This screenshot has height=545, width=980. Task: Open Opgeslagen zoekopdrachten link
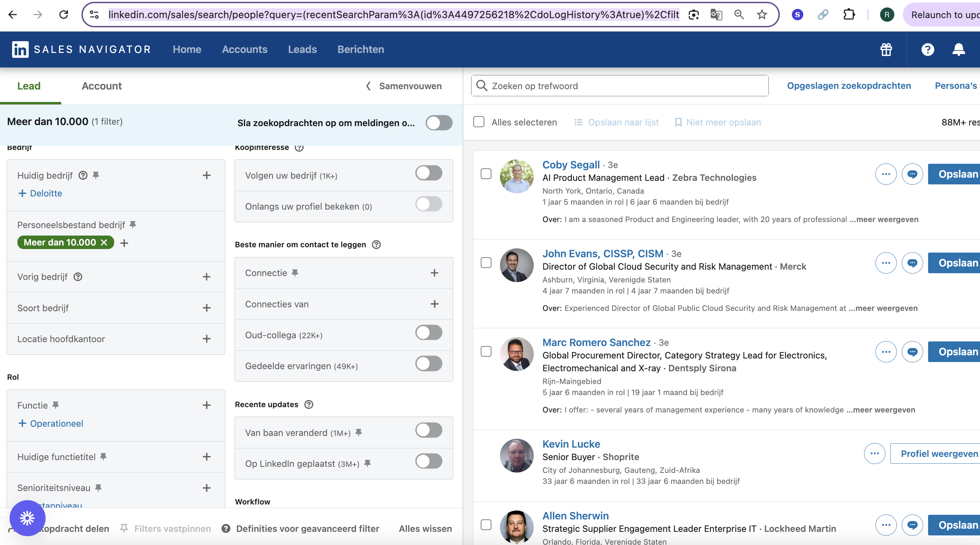pyautogui.click(x=849, y=86)
